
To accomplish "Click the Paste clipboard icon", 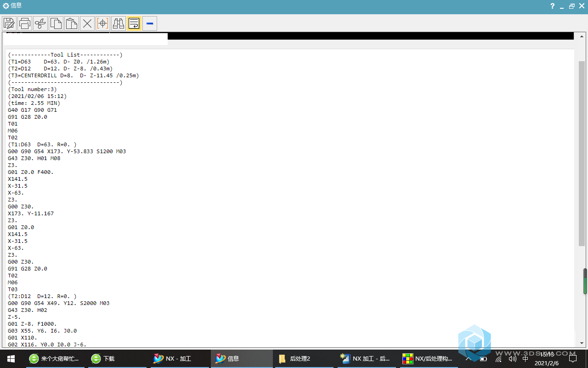I will [x=72, y=23].
